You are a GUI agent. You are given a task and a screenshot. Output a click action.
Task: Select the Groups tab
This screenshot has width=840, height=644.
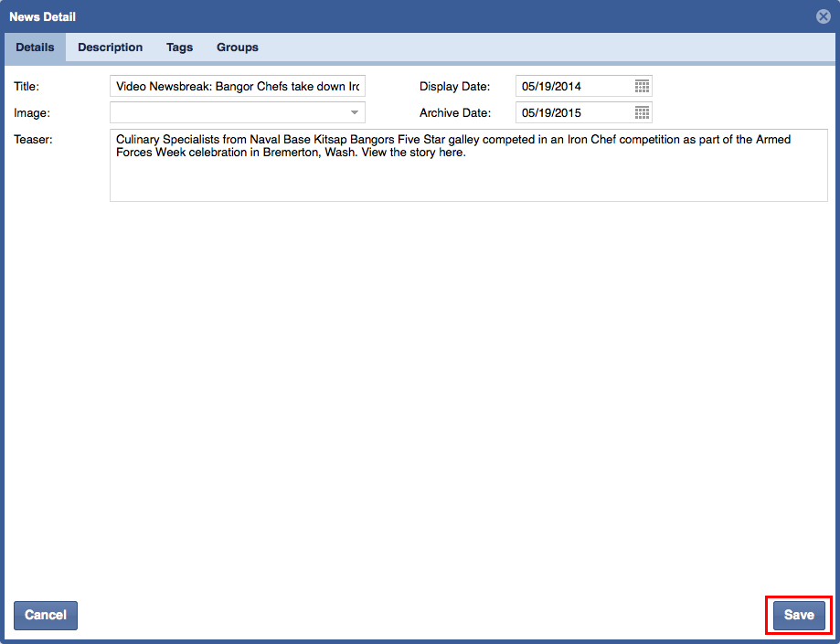tap(237, 48)
